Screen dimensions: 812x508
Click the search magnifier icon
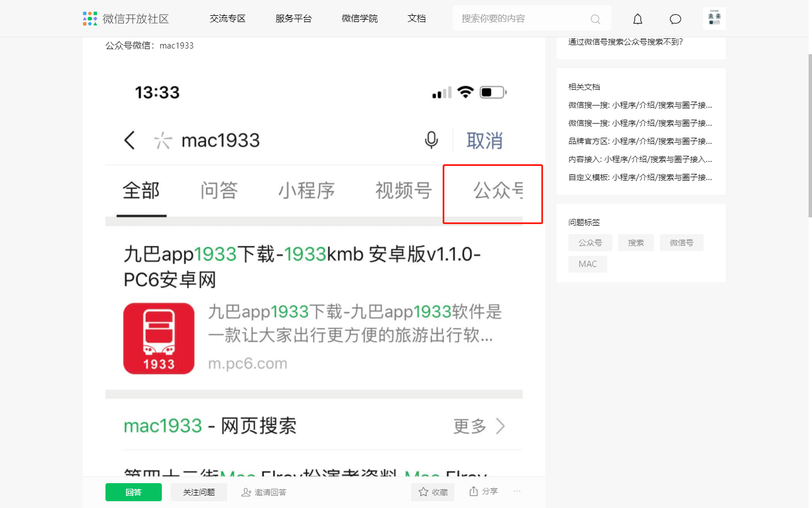tap(595, 19)
